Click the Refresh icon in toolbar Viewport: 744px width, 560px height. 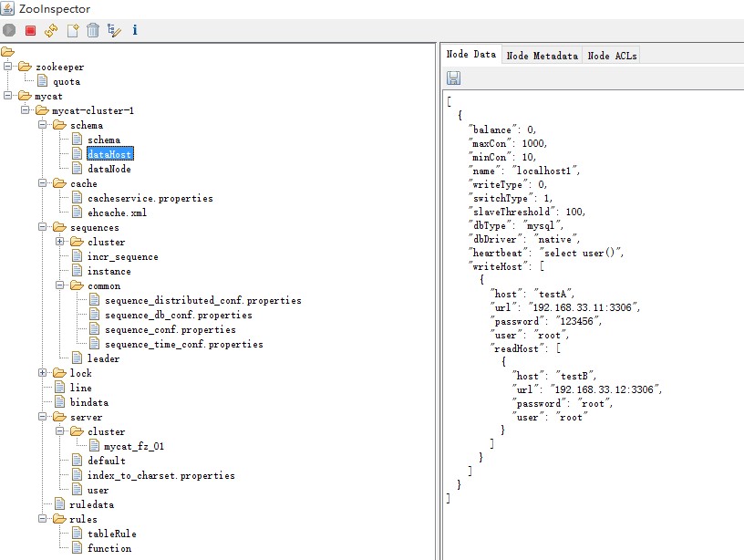(x=51, y=30)
